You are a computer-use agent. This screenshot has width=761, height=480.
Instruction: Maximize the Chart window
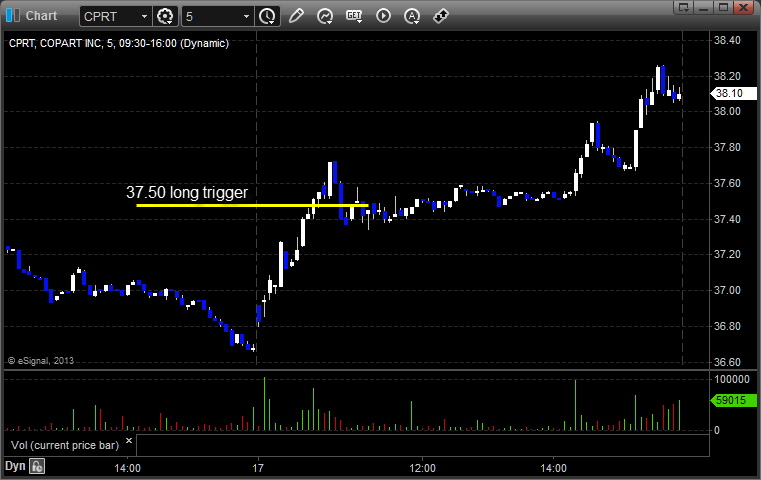click(x=724, y=7)
